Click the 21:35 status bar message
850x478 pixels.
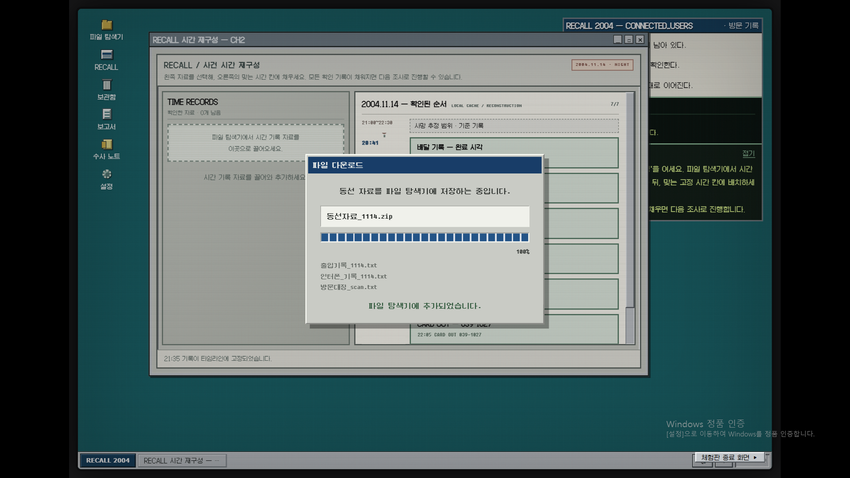click(217, 358)
